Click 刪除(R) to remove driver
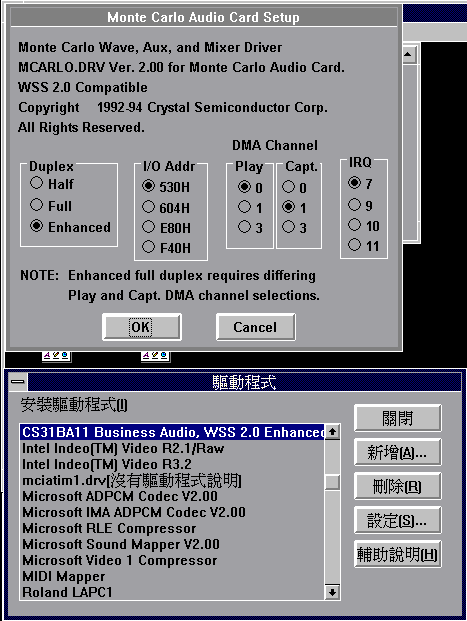The width and height of the screenshot is (467, 621). 398,486
